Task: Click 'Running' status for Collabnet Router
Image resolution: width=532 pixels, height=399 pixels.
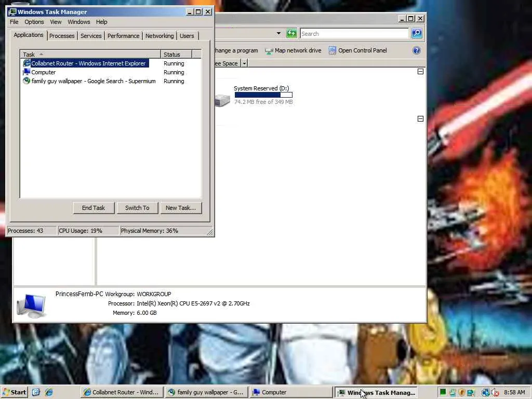Action: point(174,63)
